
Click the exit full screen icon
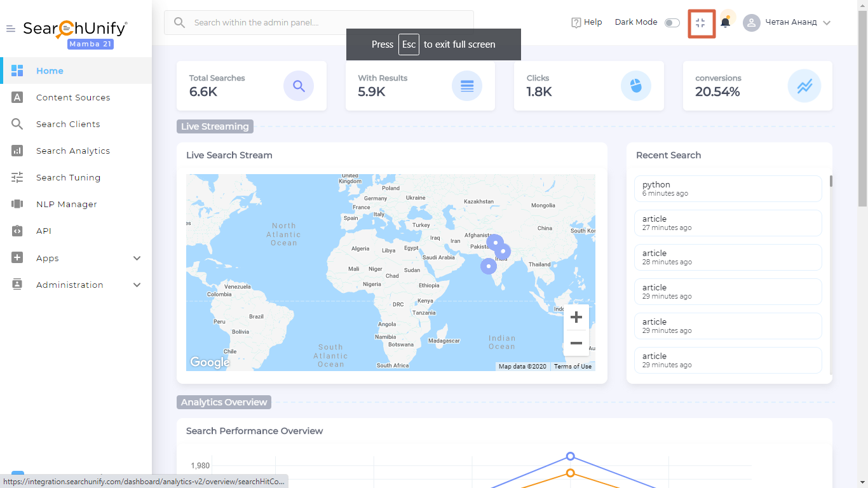coord(701,24)
